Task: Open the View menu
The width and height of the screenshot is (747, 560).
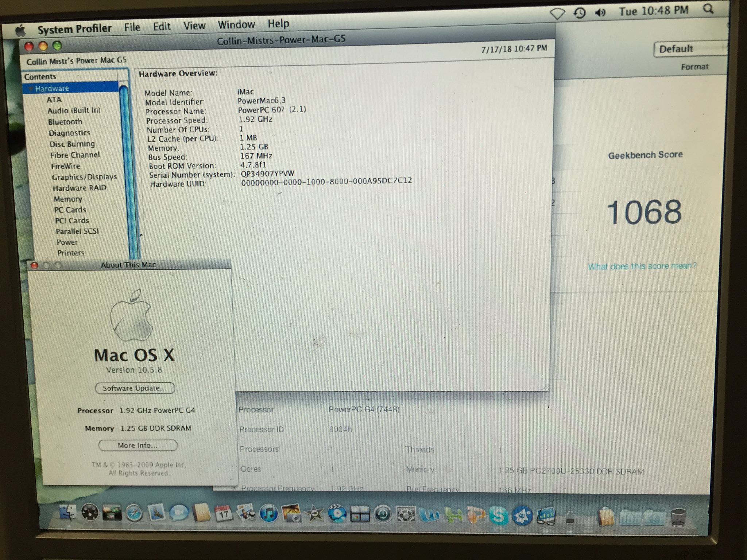Action: 194,26
